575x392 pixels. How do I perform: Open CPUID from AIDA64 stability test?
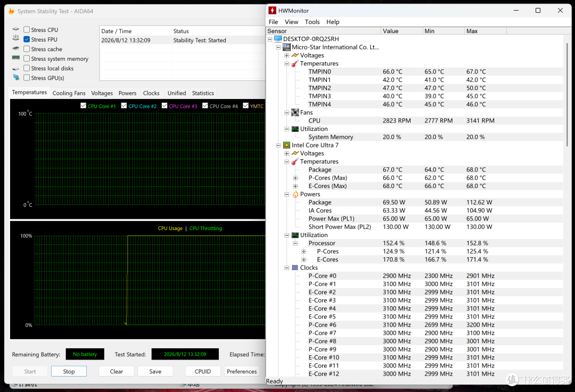coord(203,371)
